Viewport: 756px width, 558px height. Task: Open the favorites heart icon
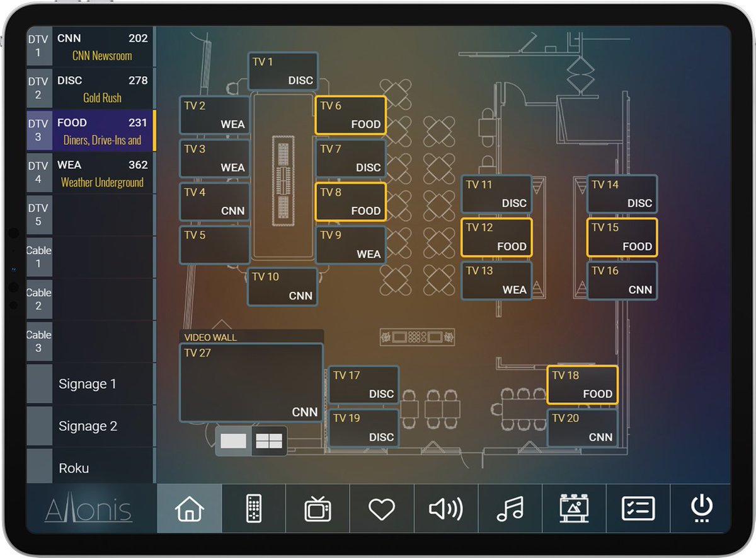(381, 508)
